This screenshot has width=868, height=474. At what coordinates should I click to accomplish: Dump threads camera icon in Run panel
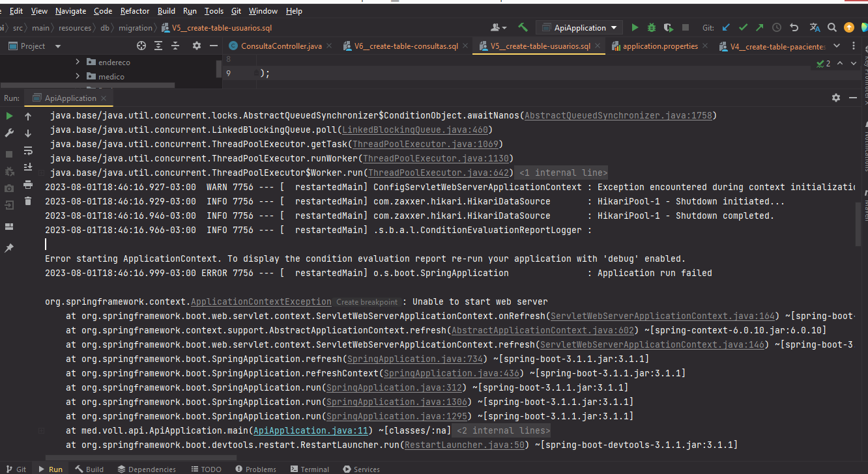[x=9, y=188]
